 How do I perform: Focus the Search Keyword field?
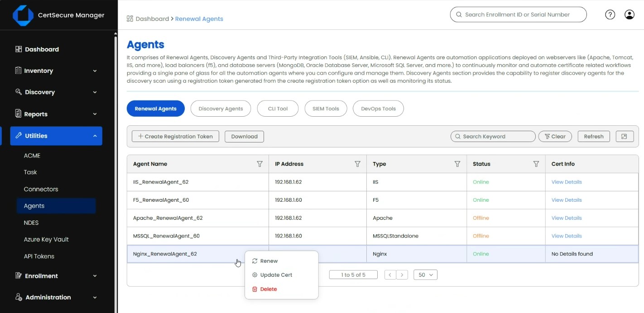[x=493, y=136]
